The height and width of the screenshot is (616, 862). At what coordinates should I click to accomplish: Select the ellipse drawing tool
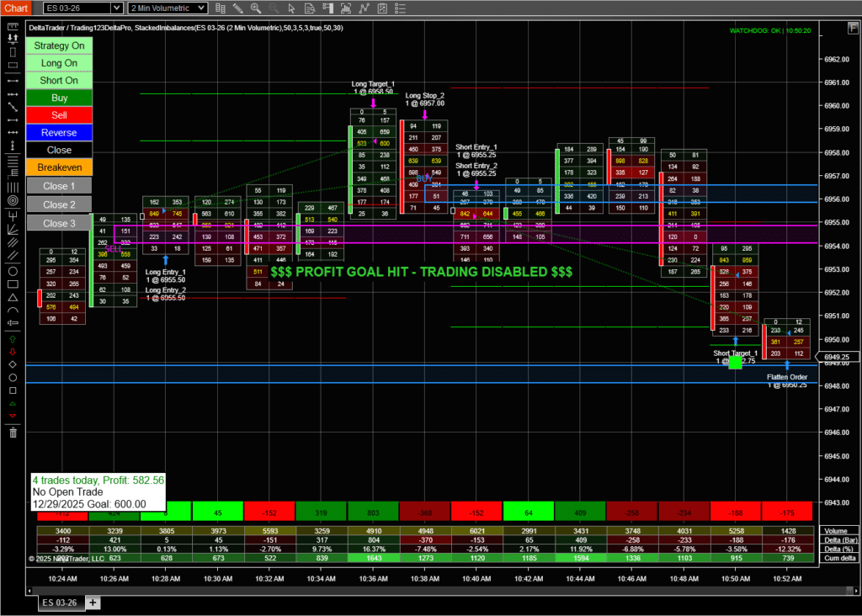[x=13, y=271]
